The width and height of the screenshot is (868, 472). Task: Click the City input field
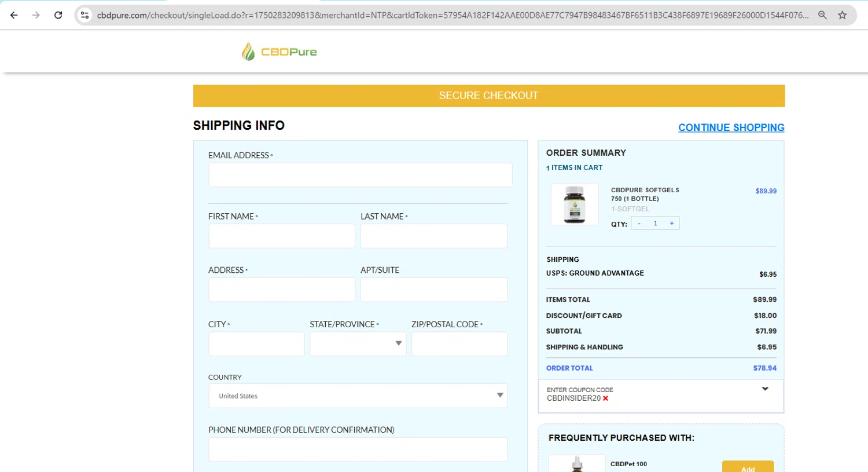point(256,344)
